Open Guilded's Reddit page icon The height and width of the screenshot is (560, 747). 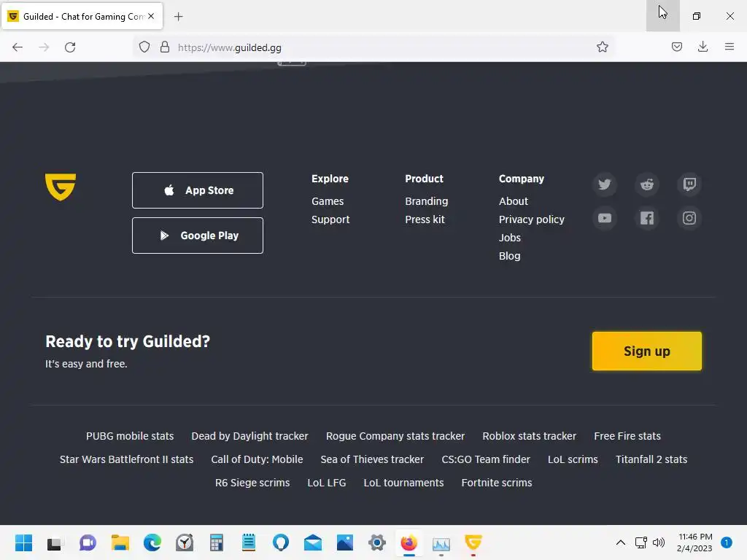pyautogui.click(x=647, y=184)
